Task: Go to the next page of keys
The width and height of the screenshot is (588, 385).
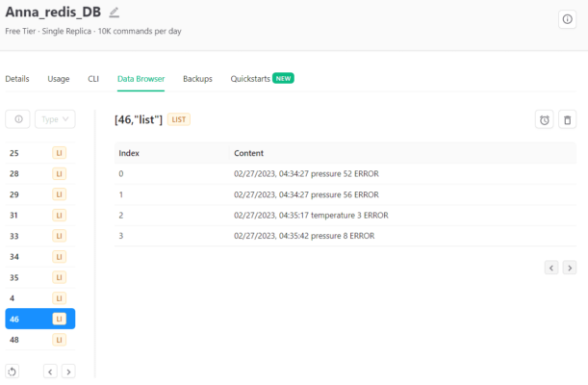Action: [68, 372]
